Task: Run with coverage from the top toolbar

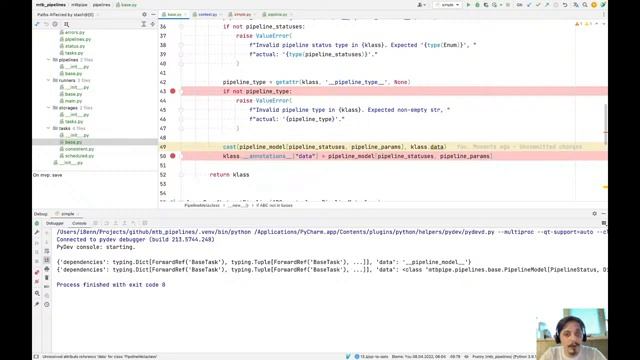Action: tap(486, 5)
